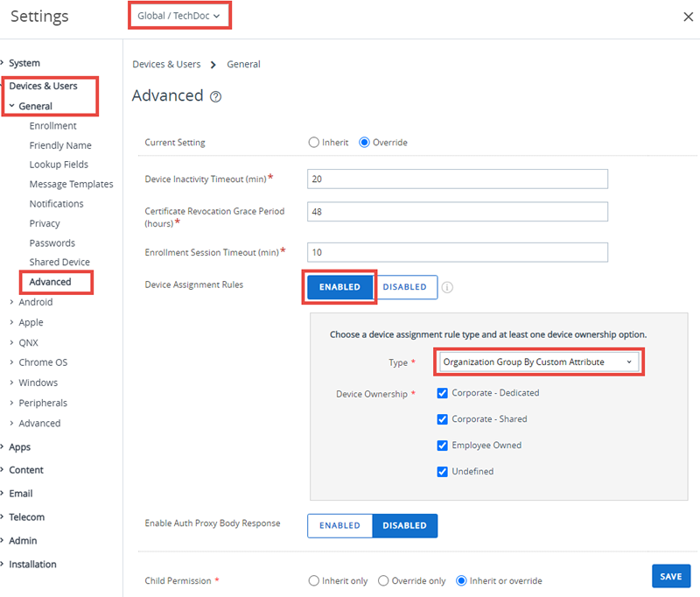
Task: Expand the QNX section
Action: pos(28,343)
